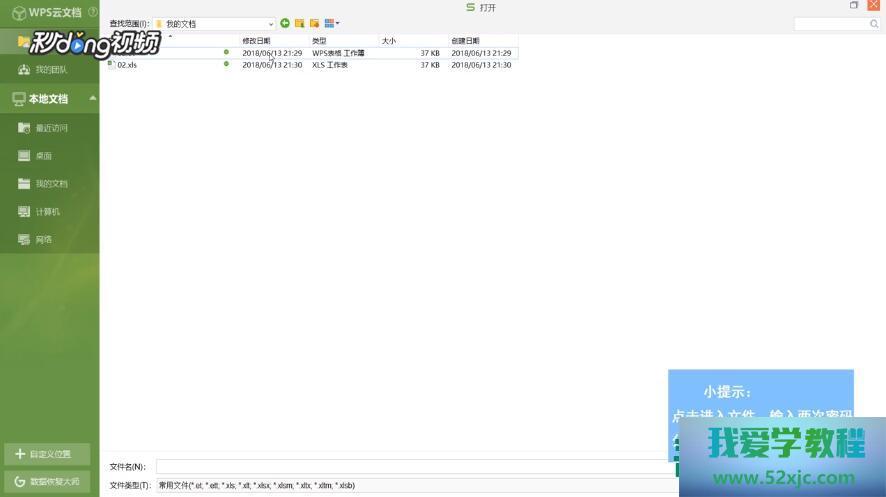The width and height of the screenshot is (886, 497).
Task: Open 网络 network location
Action: (44, 240)
